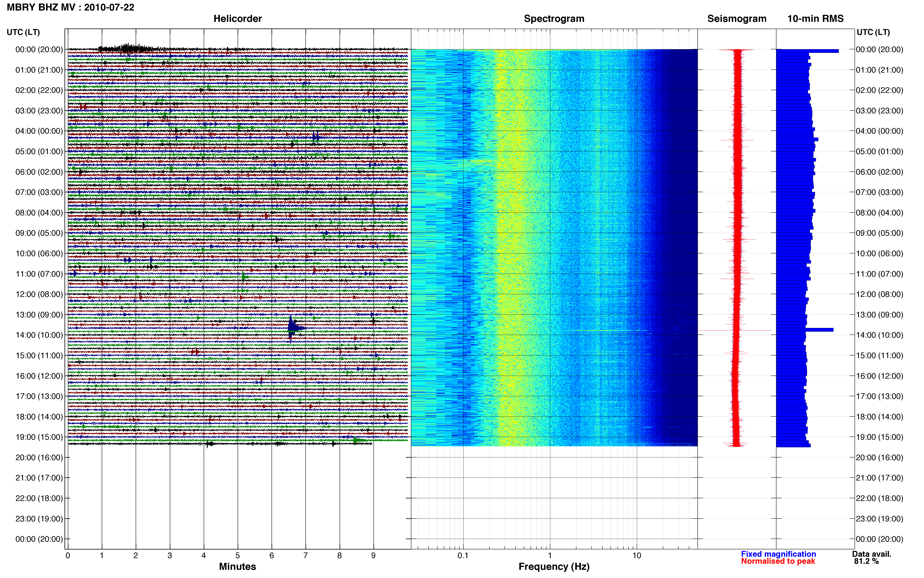Click tick '8' on the Minutes axis
This screenshot has height=578, width=924.
[x=340, y=556]
